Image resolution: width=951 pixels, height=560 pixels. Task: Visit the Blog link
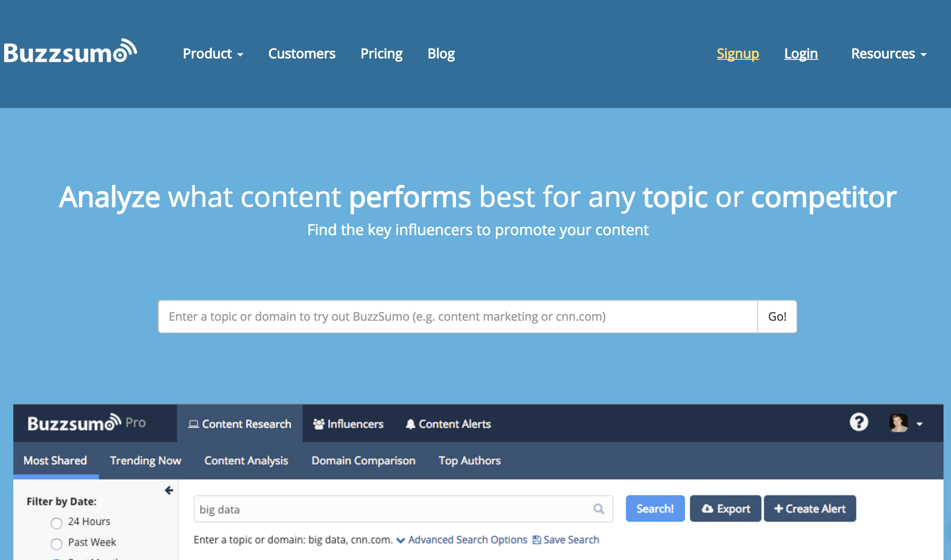[441, 54]
